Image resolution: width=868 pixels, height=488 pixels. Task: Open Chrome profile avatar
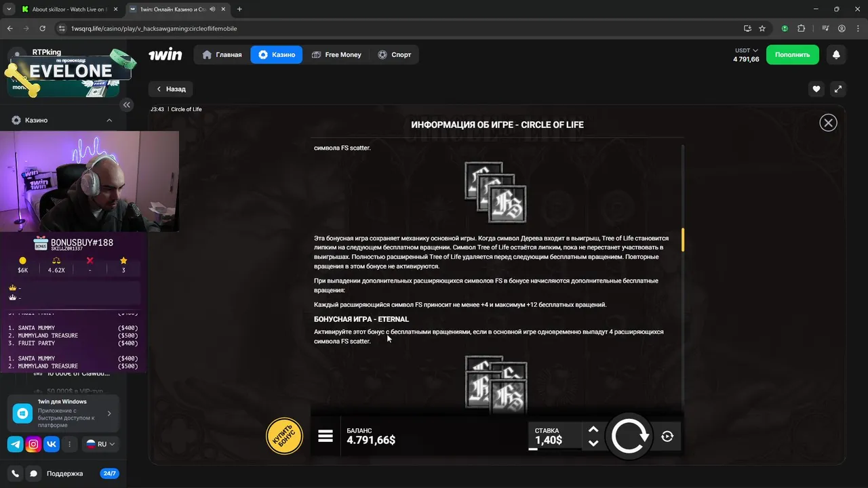click(x=842, y=28)
